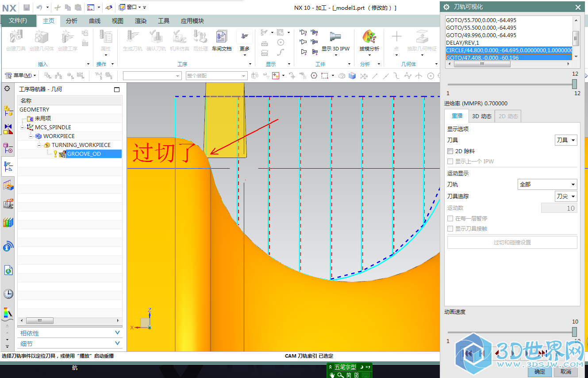Switch to the 应用模块 ribbon tab

pyautogui.click(x=192, y=21)
